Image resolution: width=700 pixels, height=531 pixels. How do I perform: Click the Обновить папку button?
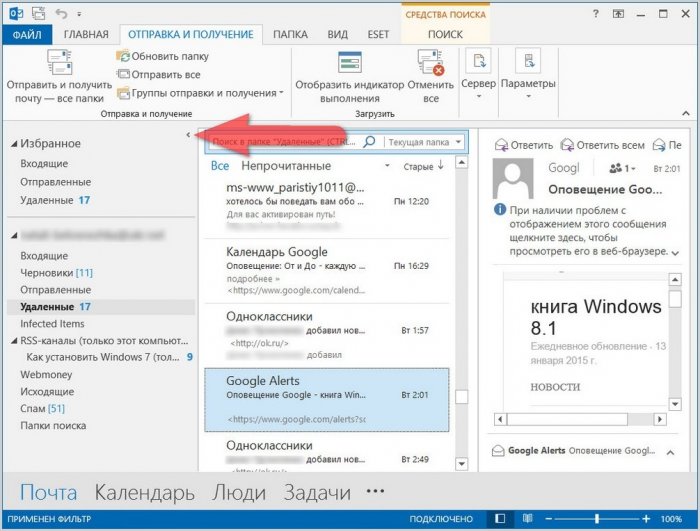click(162, 56)
